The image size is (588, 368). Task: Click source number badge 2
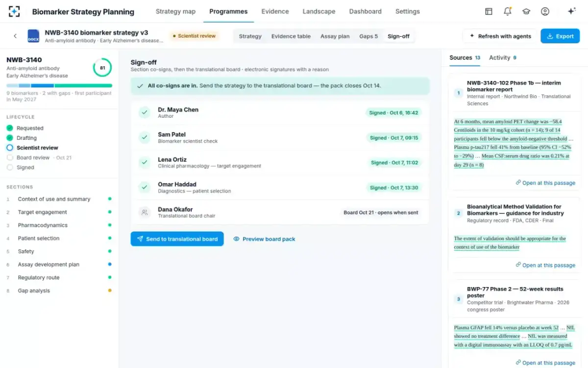point(459,213)
